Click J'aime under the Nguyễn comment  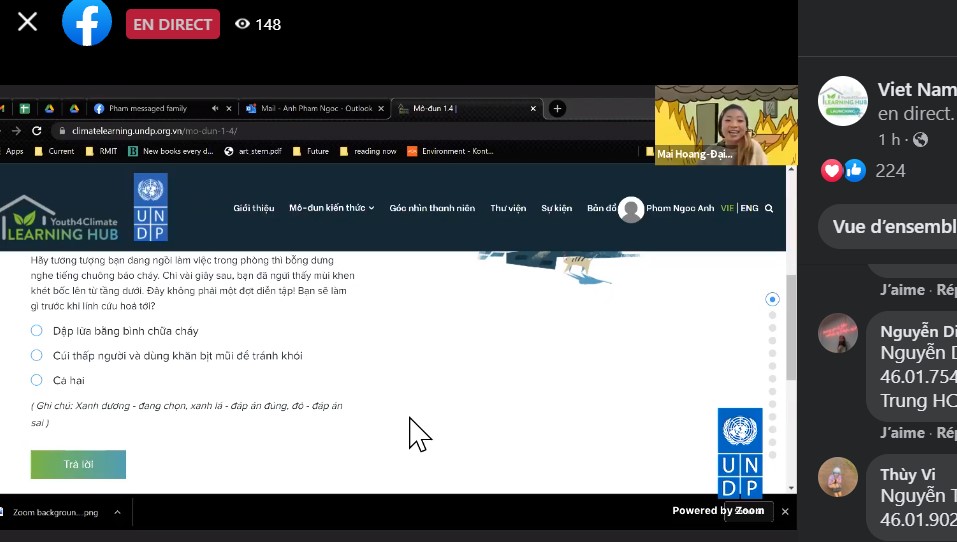(x=902, y=433)
